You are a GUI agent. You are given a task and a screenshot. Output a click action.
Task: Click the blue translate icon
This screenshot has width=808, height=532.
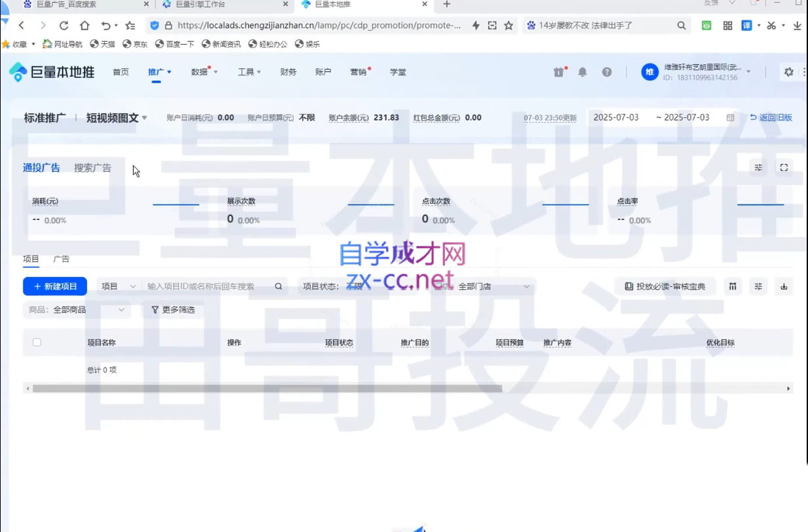click(x=746, y=26)
